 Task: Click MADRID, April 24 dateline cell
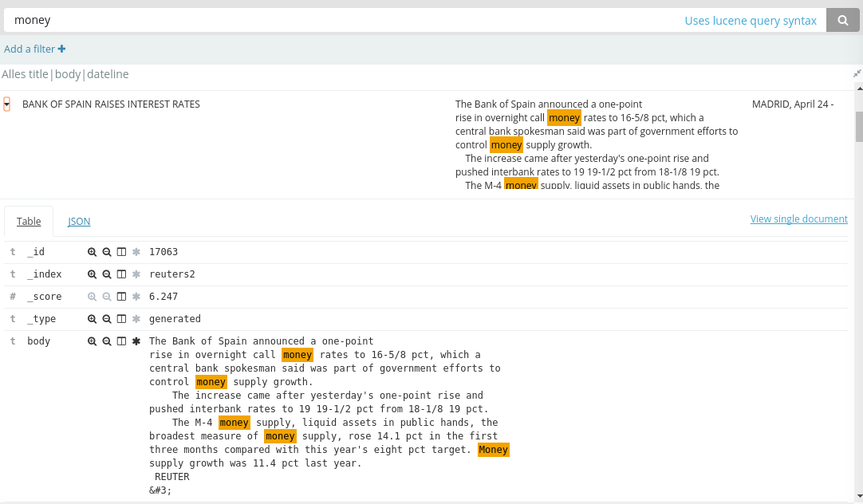tap(793, 104)
